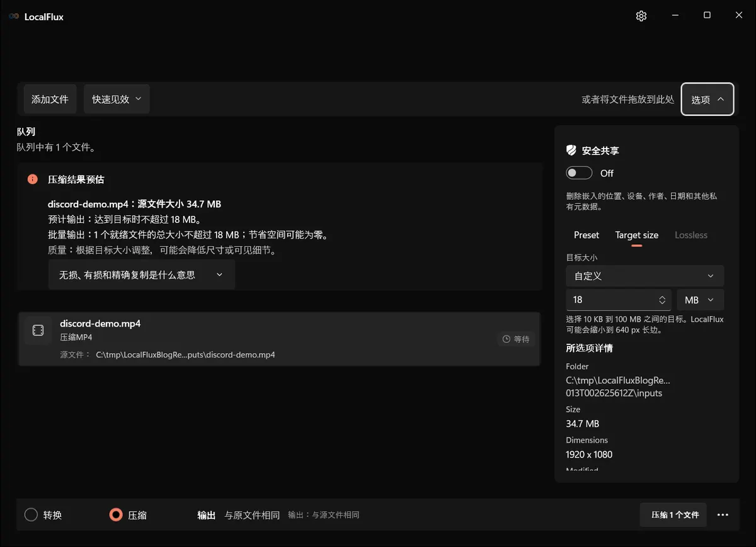Select the discord-demo.mp4 queue row title
This screenshot has width=756, height=547.
pyautogui.click(x=100, y=324)
